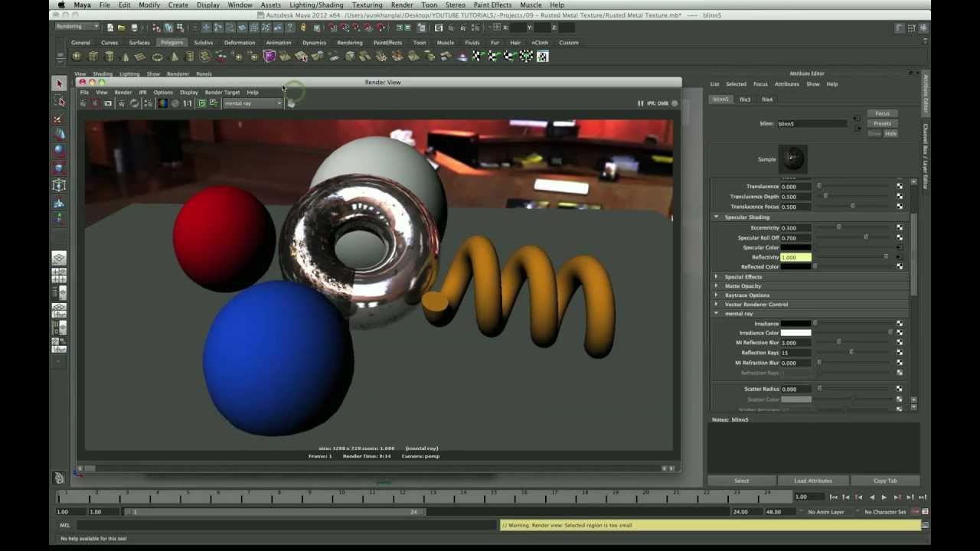Click the IPR render icon

point(122,103)
